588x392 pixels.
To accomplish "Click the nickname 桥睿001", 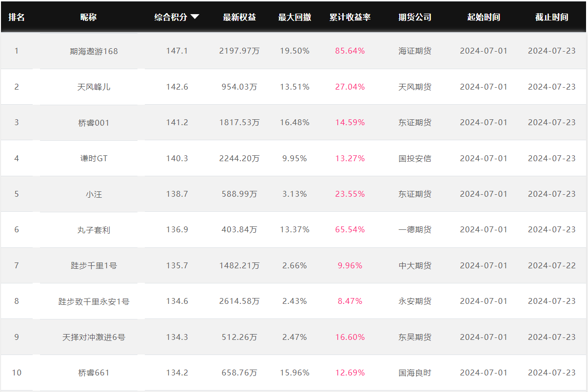I will pyautogui.click(x=94, y=123).
